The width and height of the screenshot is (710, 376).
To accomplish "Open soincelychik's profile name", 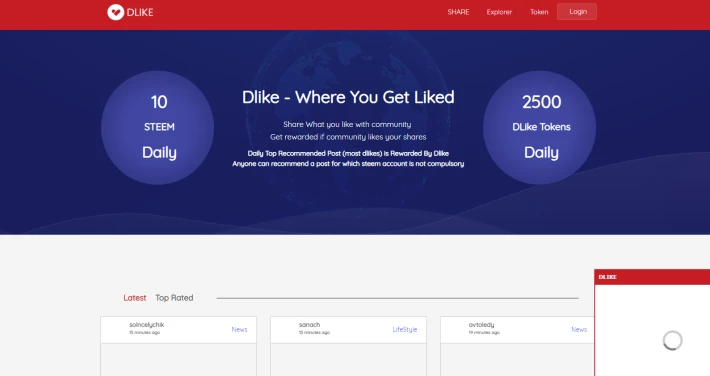I will tap(146, 324).
